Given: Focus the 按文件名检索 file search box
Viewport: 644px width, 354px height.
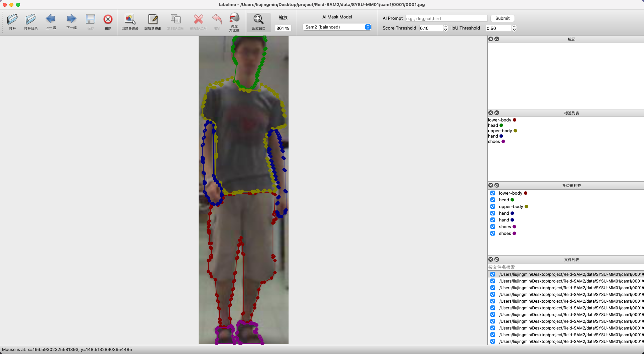Looking at the screenshot, I should coord(566,267).
